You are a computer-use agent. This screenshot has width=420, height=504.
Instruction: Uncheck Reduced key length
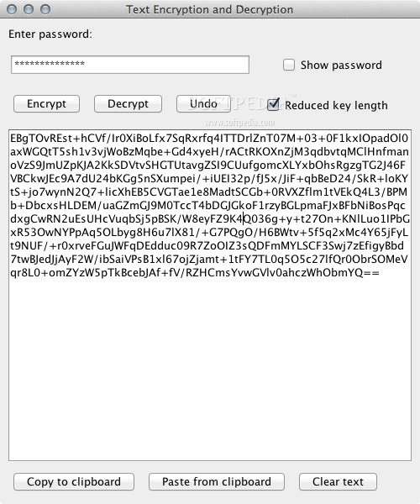click(x=273, y=104)
